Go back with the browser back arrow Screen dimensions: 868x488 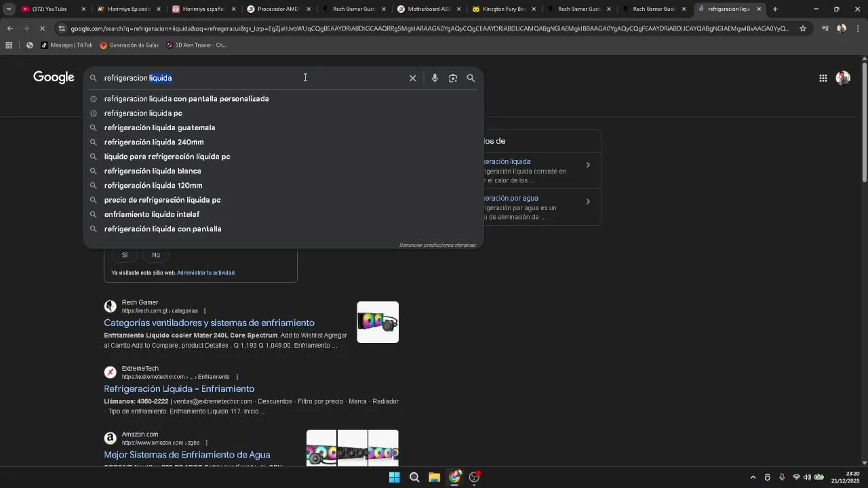coord(9,28)
